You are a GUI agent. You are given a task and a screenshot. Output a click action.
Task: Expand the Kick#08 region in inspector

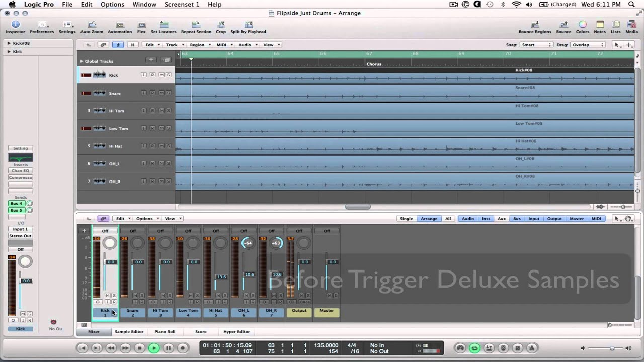9,43
